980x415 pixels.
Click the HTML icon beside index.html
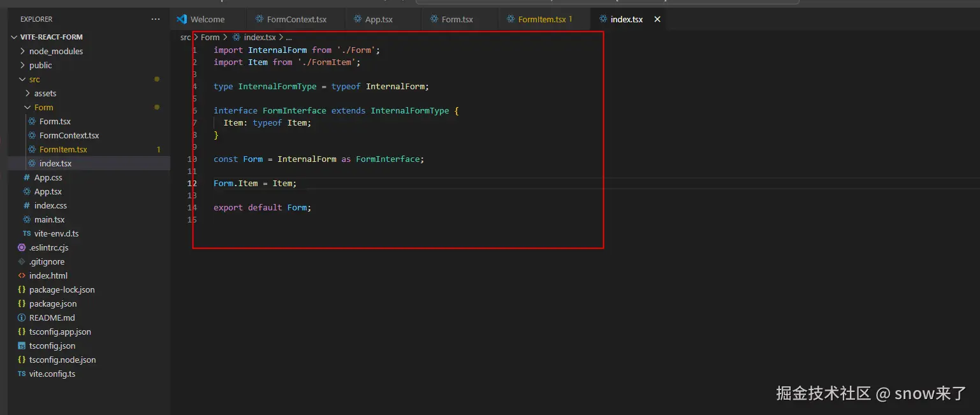(x=22, y=275)
